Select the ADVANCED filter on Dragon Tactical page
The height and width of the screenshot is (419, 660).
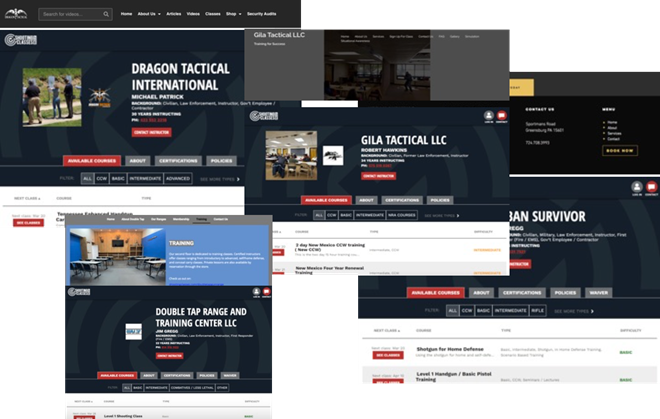tap(178, 179)
